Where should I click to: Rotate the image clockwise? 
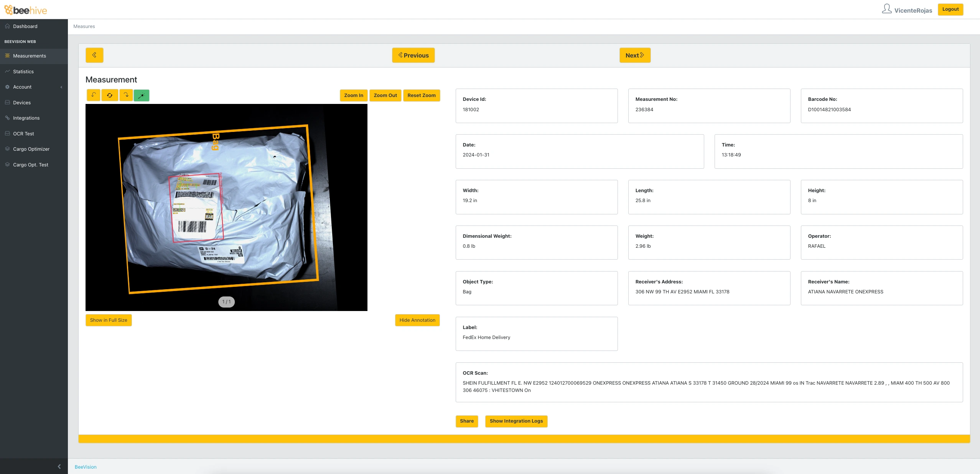[126, 95]
